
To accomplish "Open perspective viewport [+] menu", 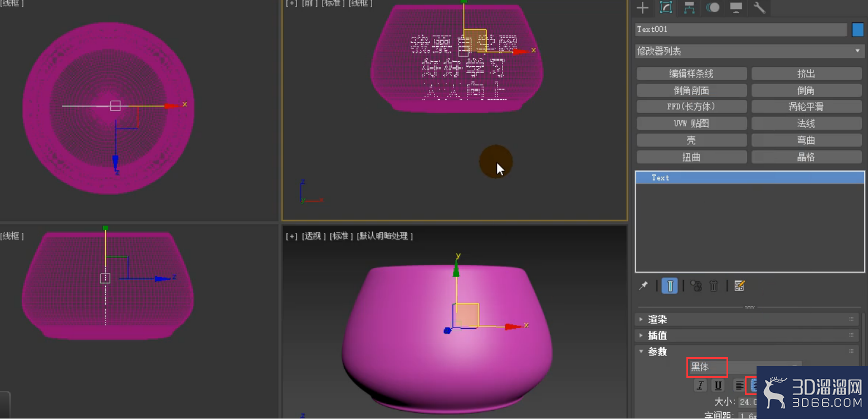I will coord(291,236).
